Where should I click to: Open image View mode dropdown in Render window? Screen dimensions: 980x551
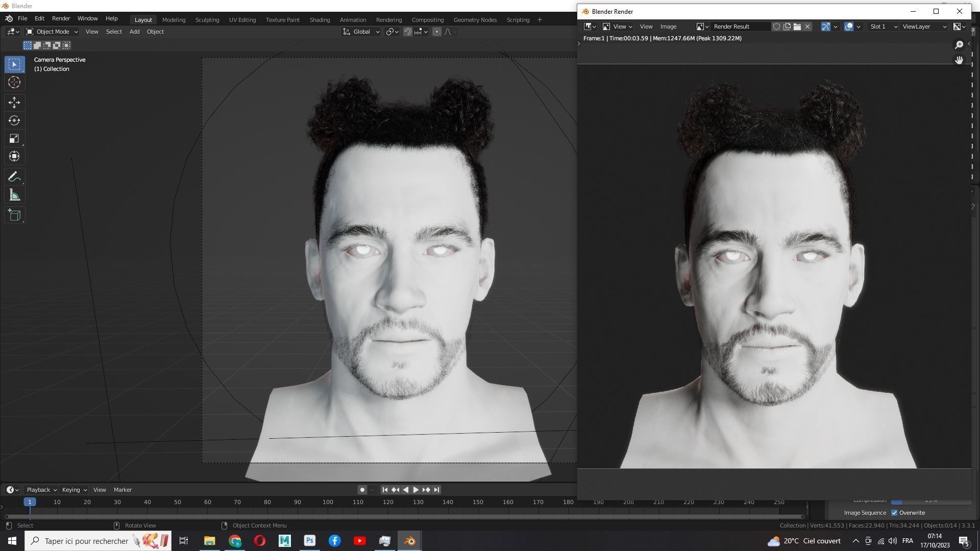pos(617,27)
